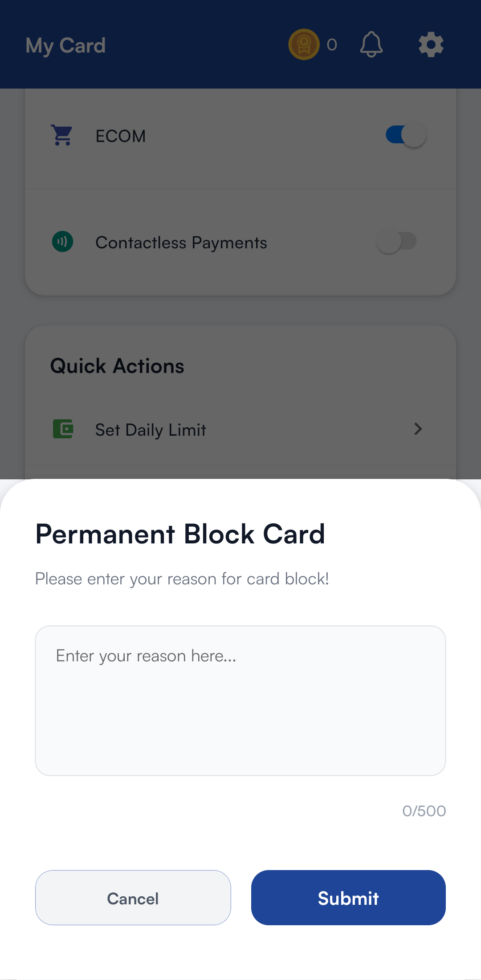This screenshot has height=980, width=481.
Task: Click the My Card title
Action: 65,45
